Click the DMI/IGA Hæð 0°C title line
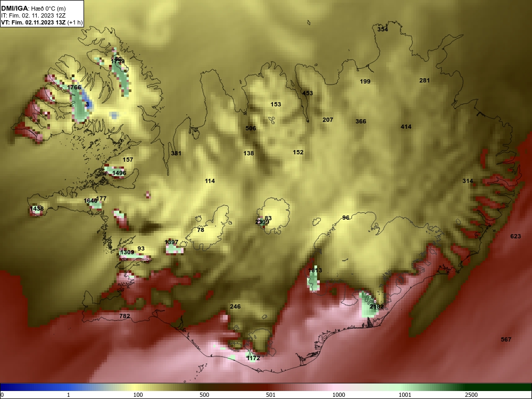Screen dimensions: 532x399 point(33,8)
